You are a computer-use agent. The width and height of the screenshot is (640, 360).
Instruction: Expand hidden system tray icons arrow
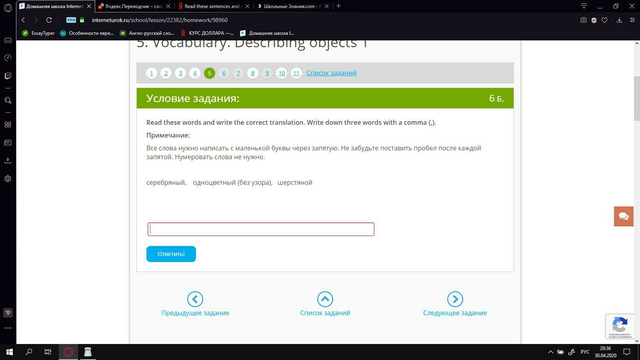[550, 352]
